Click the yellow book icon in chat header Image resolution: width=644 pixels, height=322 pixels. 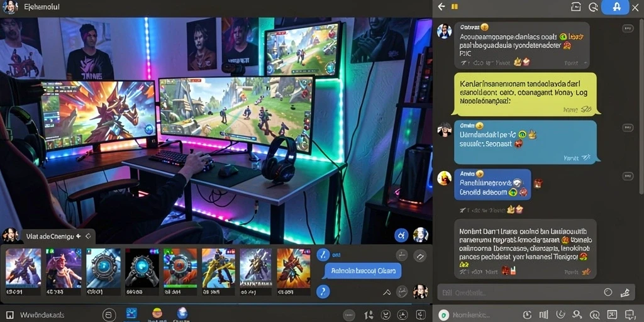coord(454,6)
